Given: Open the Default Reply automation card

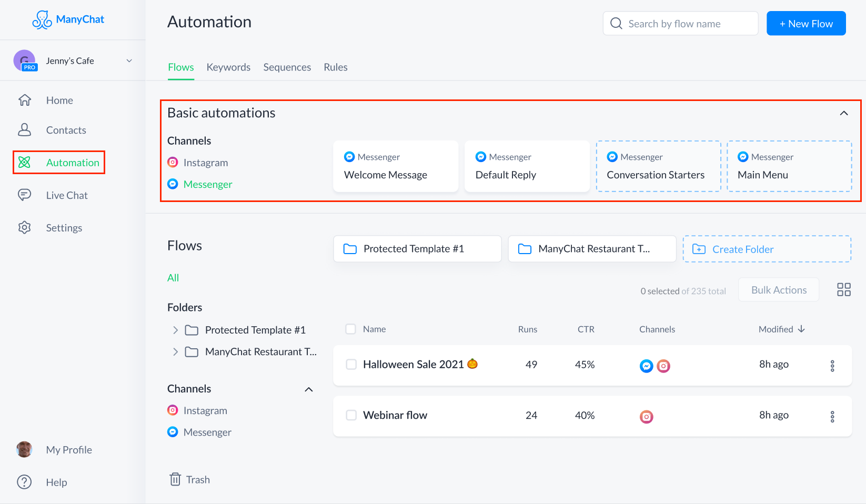Looking at the screenshot, I should click(x=527, y=166).
